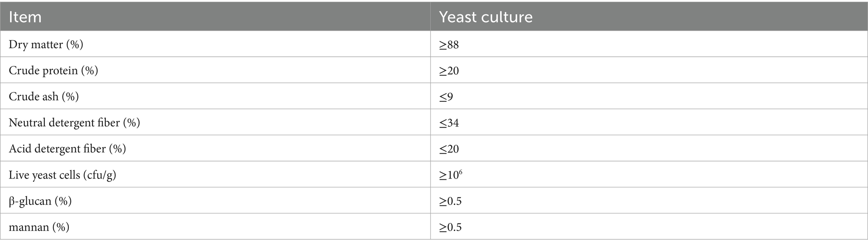Image resolution: width=868 pixels, height=247 pixels.
Task: Click the β-glucan ≥0.5 value
Action: tap(450, 201)
